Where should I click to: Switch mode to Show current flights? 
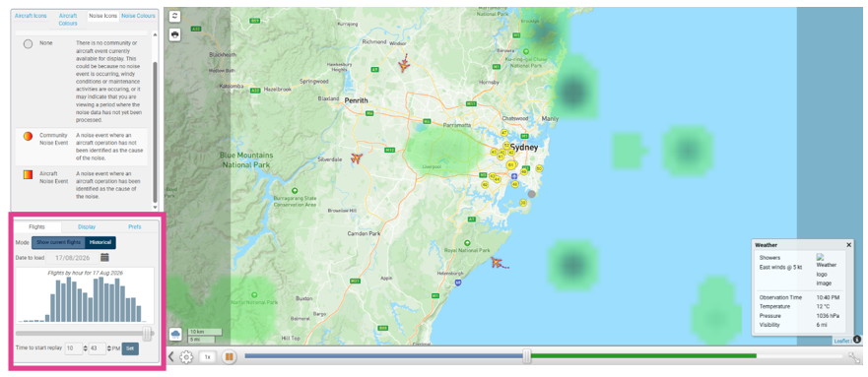tap(59, 243)
